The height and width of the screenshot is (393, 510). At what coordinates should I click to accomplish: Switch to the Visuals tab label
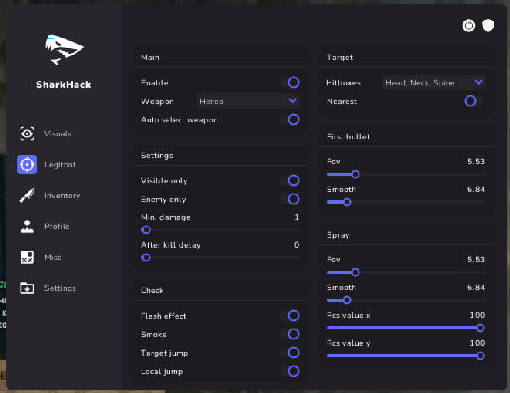pos(58,134)
